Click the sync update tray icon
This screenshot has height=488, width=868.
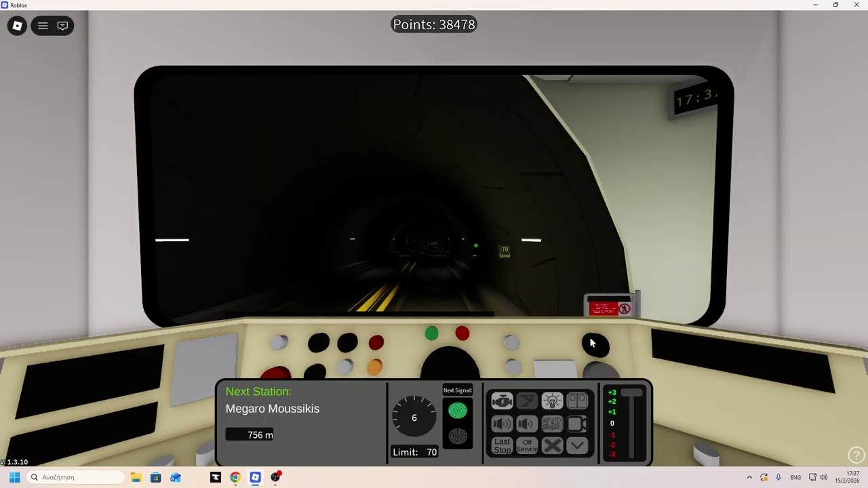point(764,477)
